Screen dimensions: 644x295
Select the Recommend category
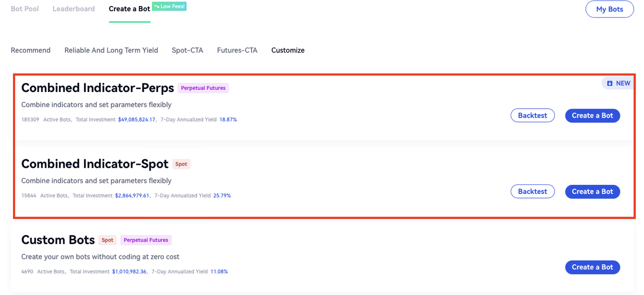click(31, 50)
